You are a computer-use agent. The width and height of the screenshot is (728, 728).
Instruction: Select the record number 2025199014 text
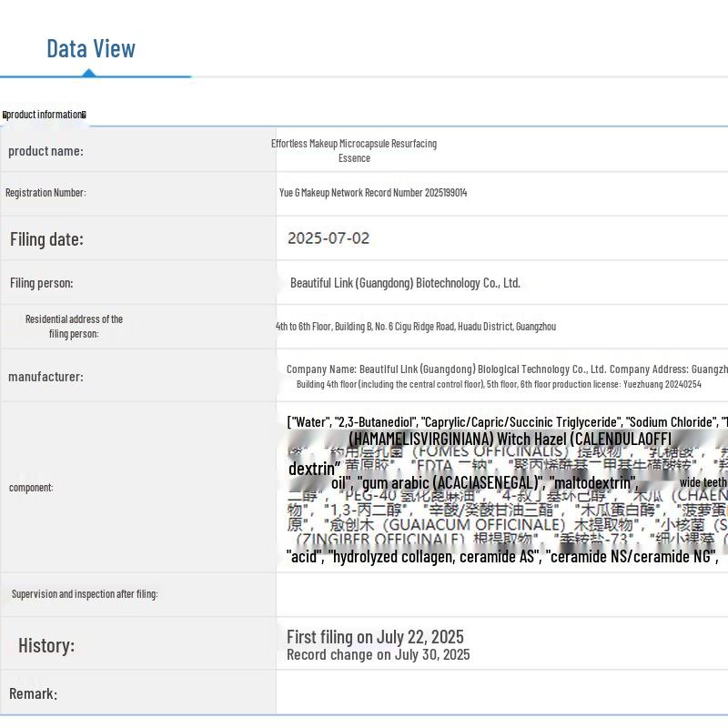pos(373,193)
